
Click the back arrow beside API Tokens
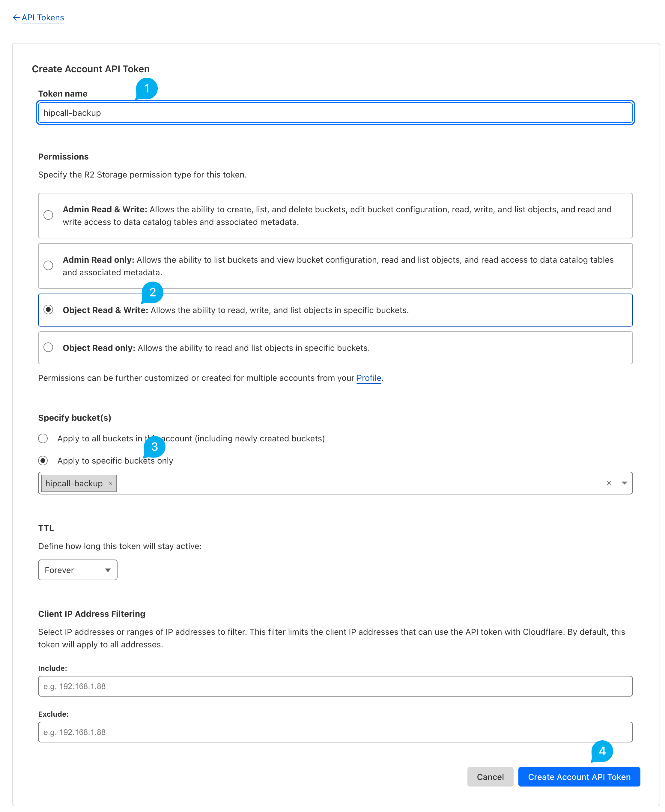[16, 18]
